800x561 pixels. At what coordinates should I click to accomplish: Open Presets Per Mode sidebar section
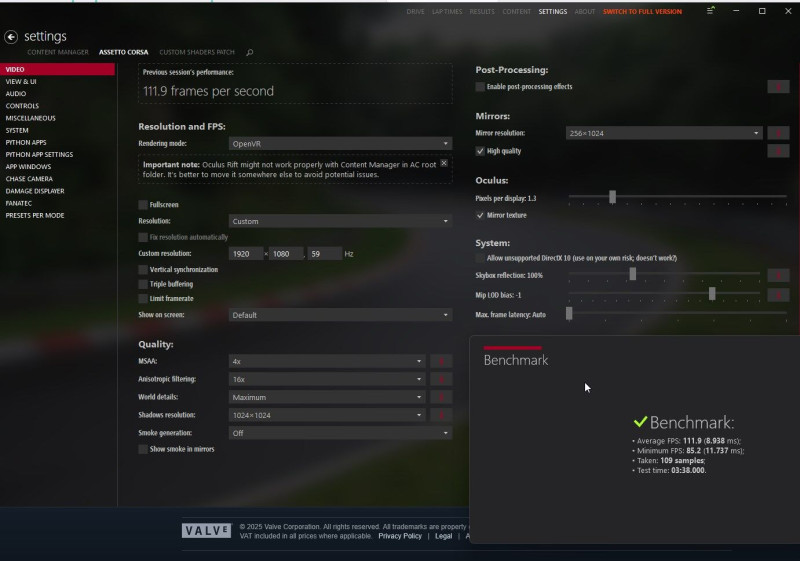(x=57, y=215)
